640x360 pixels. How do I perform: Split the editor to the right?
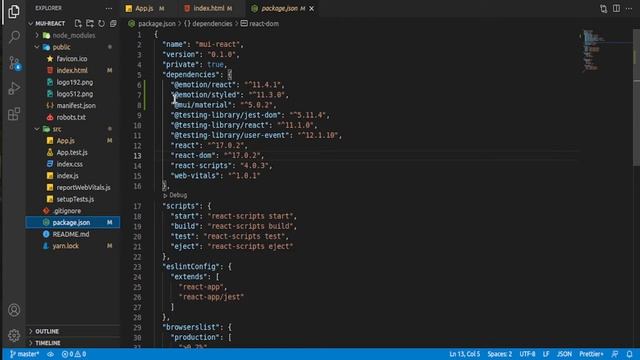click(x=616, y=9)
